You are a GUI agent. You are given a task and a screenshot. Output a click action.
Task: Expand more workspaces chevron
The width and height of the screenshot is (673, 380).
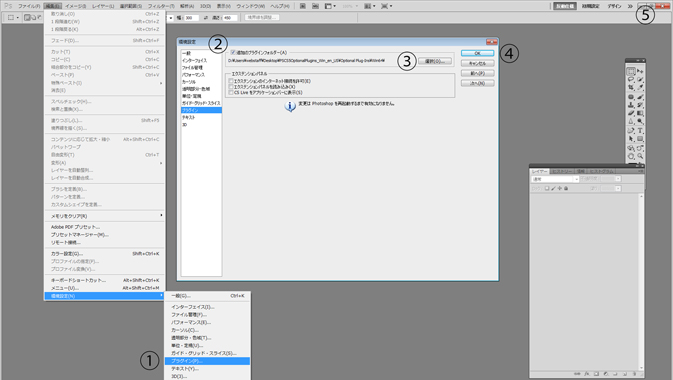(x=630, y=6)
